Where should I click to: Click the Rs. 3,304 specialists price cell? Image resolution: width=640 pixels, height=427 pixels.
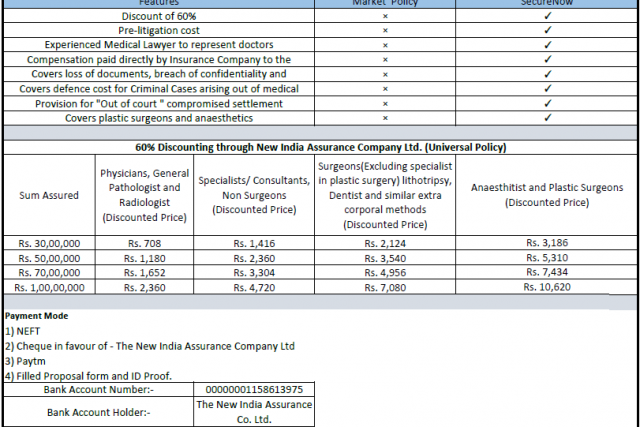pos(254,272)
